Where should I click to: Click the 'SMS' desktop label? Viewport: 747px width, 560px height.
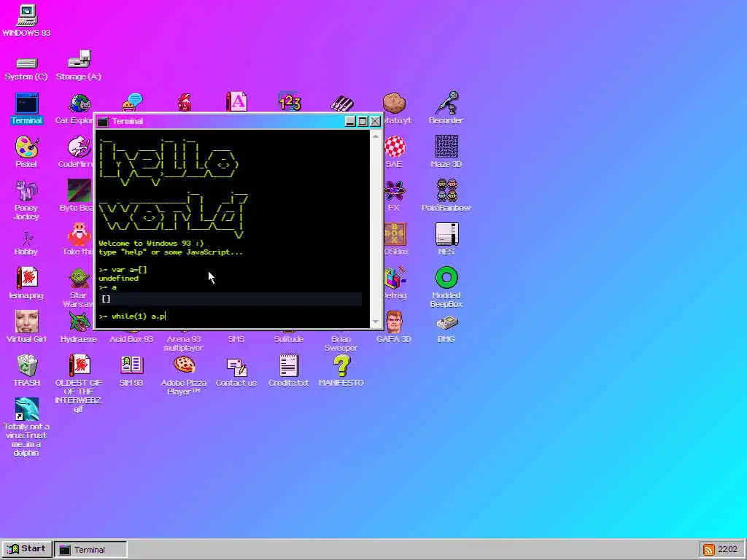236,339
